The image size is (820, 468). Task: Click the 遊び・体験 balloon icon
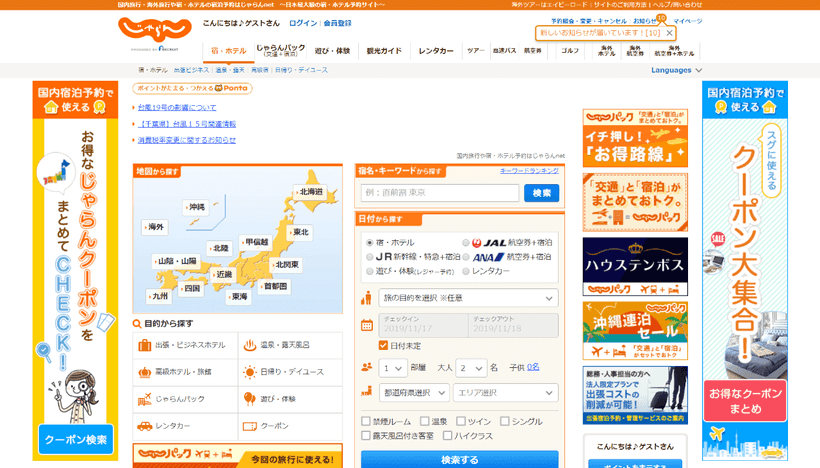pyautogui.click(x=250, y=399)
